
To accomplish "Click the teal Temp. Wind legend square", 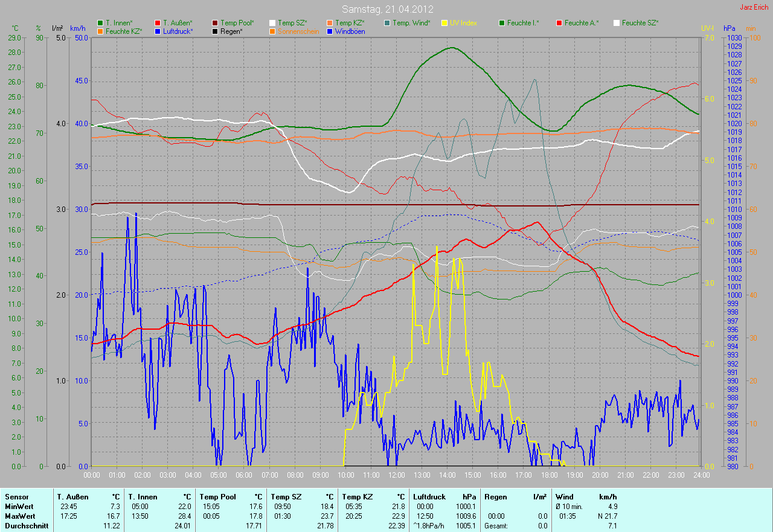I will [x=387, y=23].
